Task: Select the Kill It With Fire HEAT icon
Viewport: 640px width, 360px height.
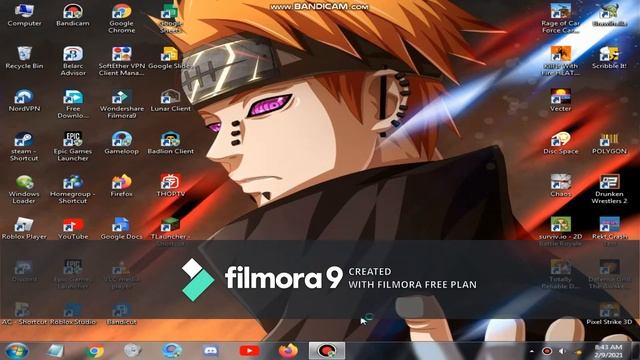Action: coord(560,61)
